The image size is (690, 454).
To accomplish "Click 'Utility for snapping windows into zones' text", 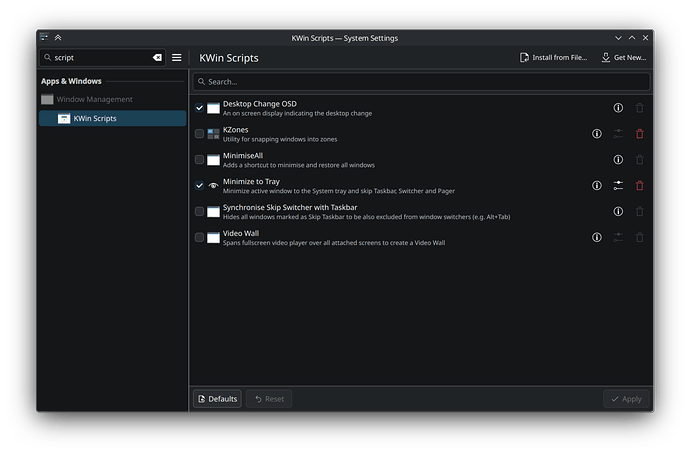I will (x=280, y=139).
